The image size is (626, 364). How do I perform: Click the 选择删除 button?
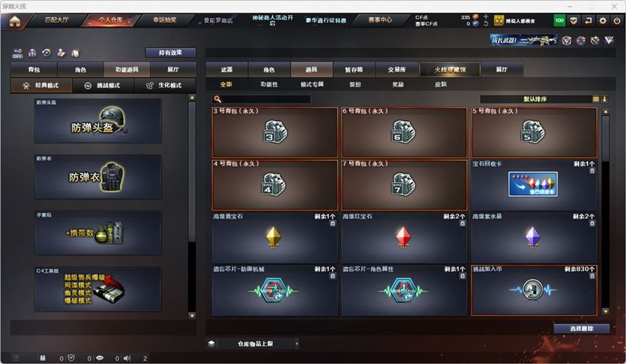point(581,328)
